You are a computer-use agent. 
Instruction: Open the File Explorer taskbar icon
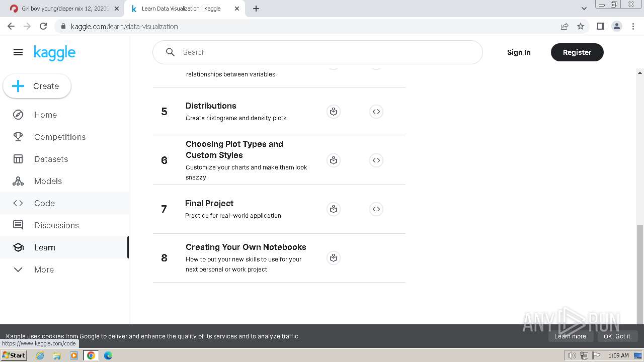(x=57, y=355)
